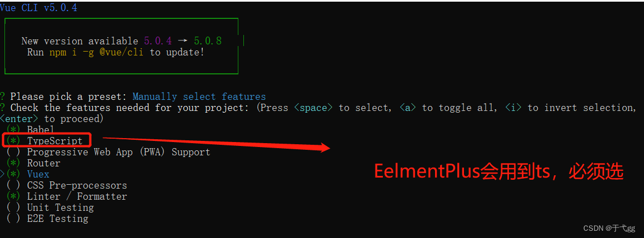Toggle the Babel feature checkbox
The image size is (644, 238).
click(x=13, y=130)
